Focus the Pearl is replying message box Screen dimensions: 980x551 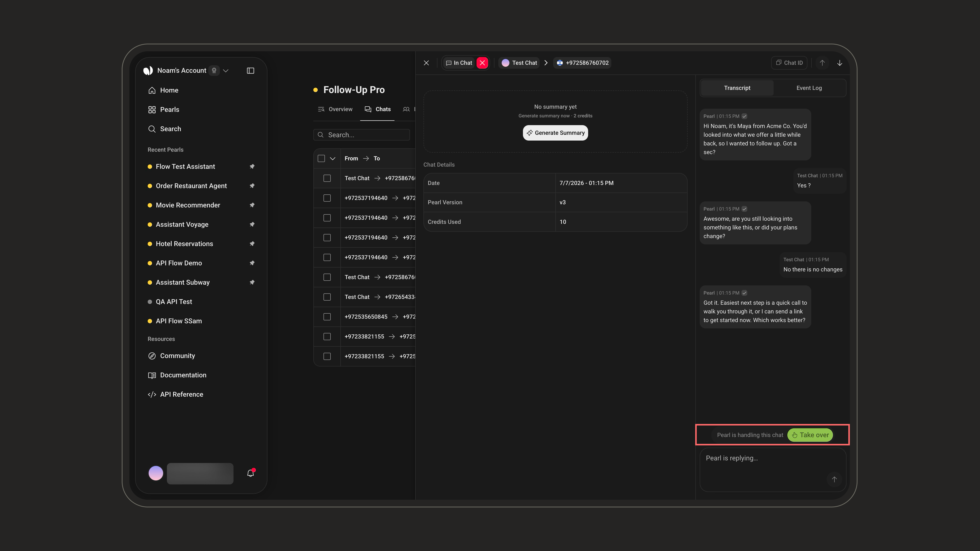[773, 470]
